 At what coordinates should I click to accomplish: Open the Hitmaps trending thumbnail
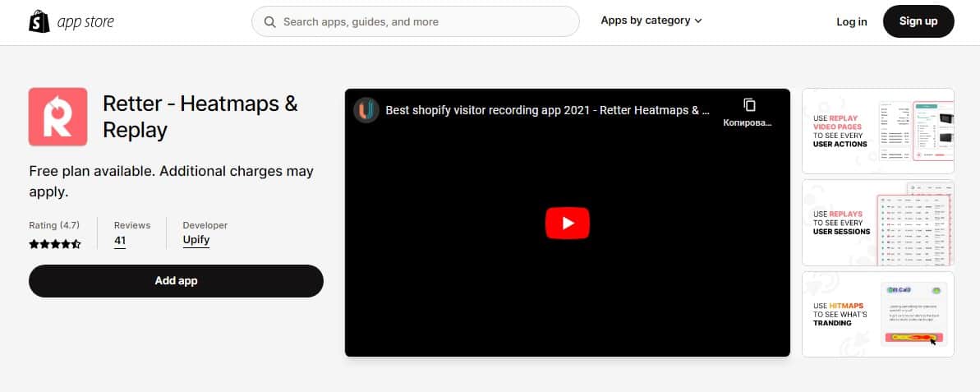point(877,314)
